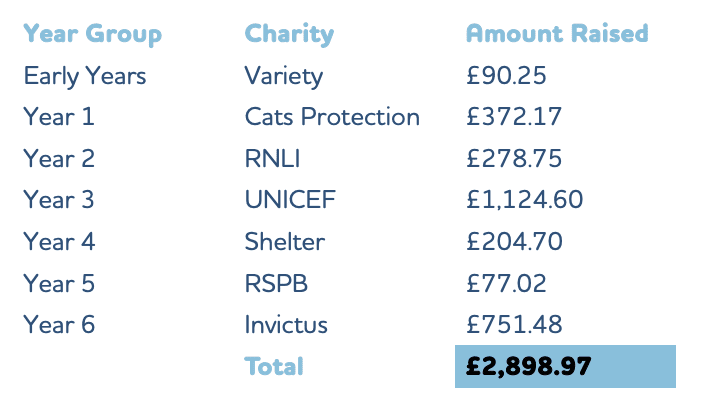The height and width of the screenshot is (418, 702).
Task: Click the RNLI charity cell
Action: tap(272, 159)
